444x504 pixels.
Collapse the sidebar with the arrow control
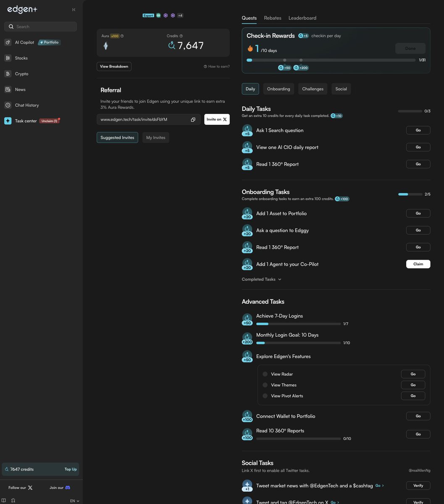(74, 9)
